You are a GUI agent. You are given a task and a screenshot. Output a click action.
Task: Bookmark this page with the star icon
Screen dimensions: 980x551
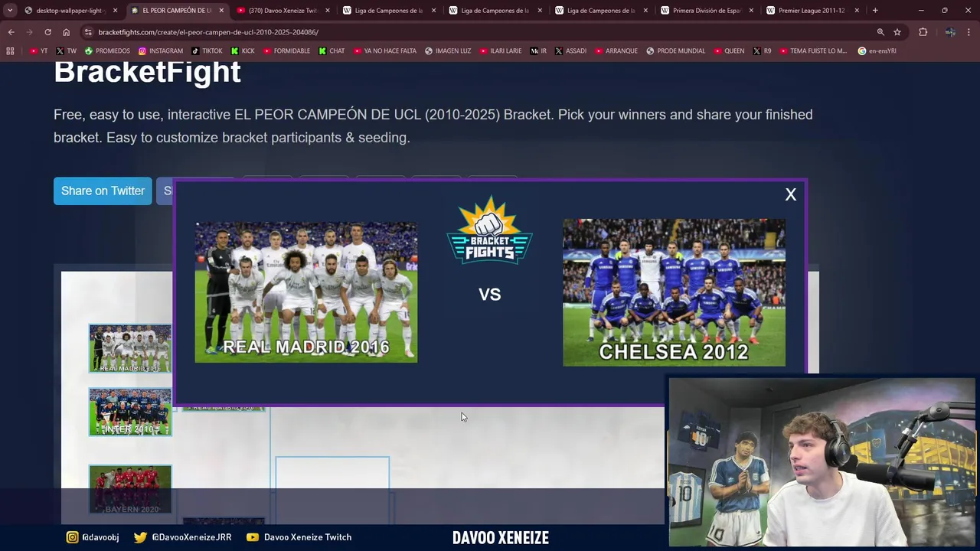point(897,32)
